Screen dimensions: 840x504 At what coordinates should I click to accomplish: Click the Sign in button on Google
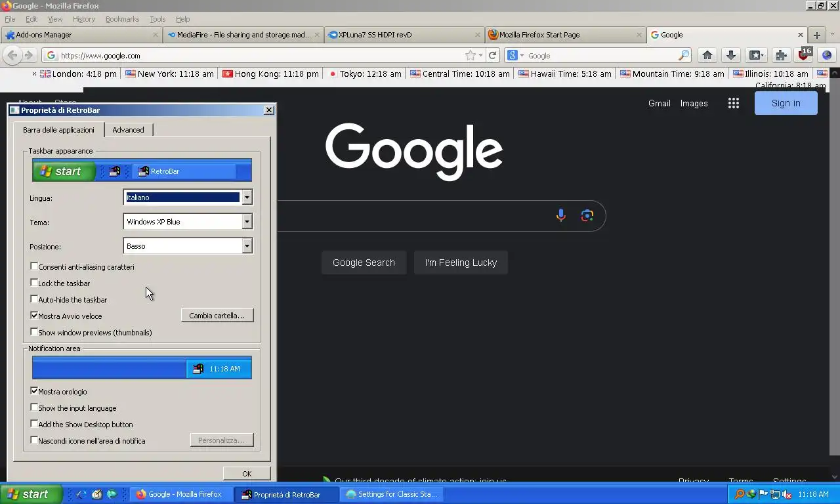[786, 103]
